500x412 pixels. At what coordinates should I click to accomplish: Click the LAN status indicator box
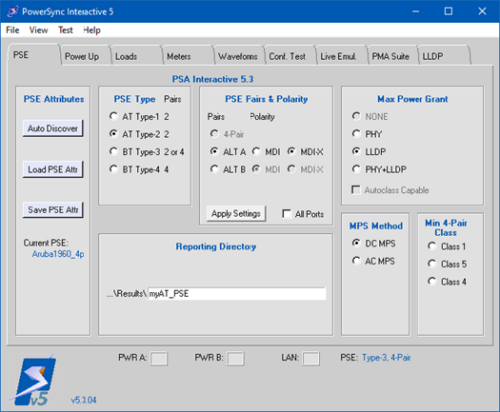[x=311, y=359]
